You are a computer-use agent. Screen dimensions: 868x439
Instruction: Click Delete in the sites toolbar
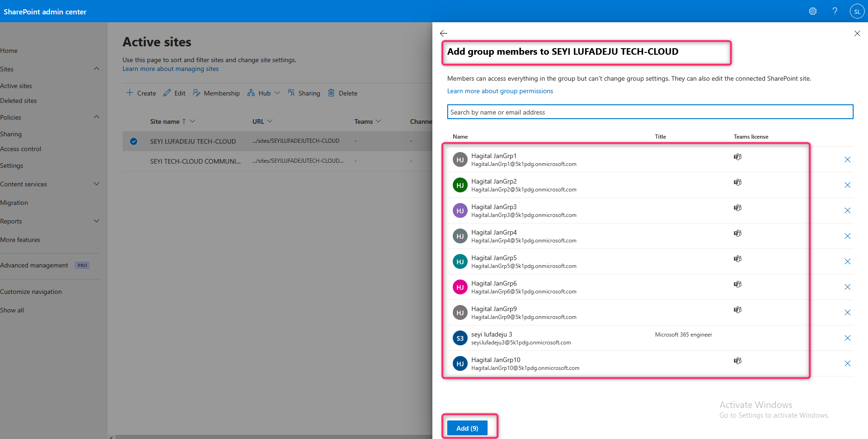(x=342, y=93)
